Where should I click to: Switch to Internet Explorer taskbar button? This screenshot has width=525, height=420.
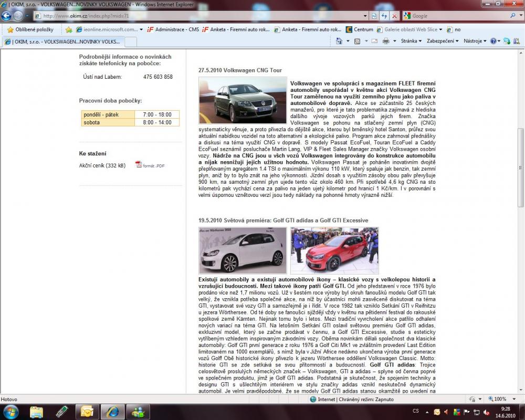coord(112,412)
